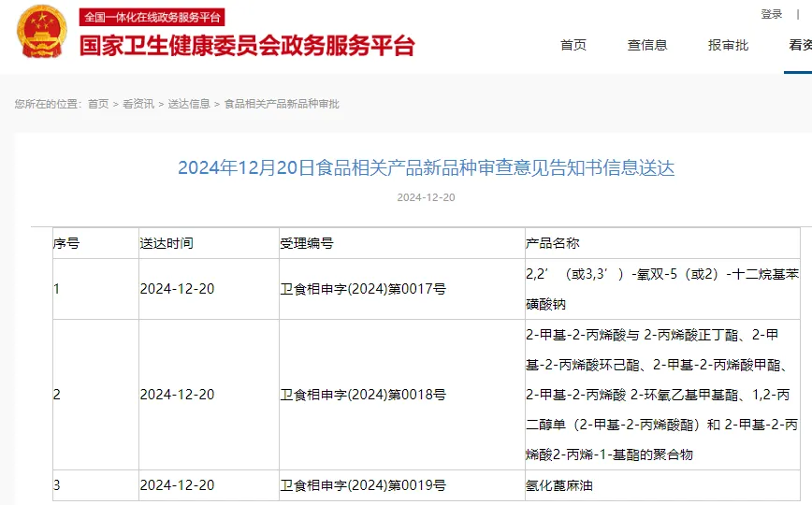Click the 氢化蓖麻油 product name cell
The height and width of the screenshot is (505, 812).
click(559, 485)
